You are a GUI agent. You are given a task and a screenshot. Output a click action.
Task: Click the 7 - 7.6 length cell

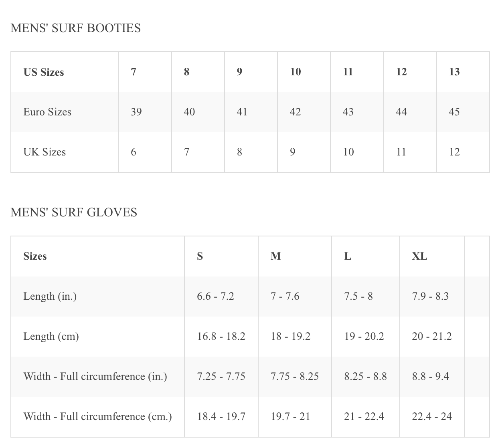[295, 297]
